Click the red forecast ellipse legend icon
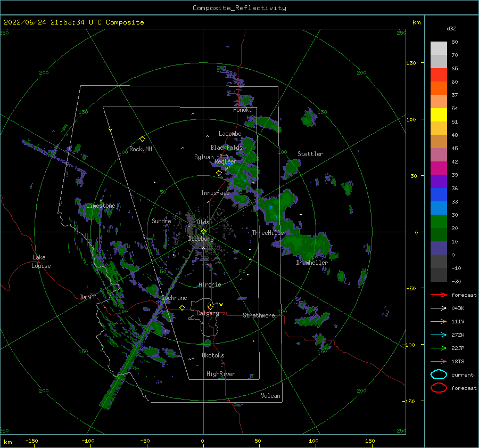The height and width of the screenshot is (448, 479). 439,388
